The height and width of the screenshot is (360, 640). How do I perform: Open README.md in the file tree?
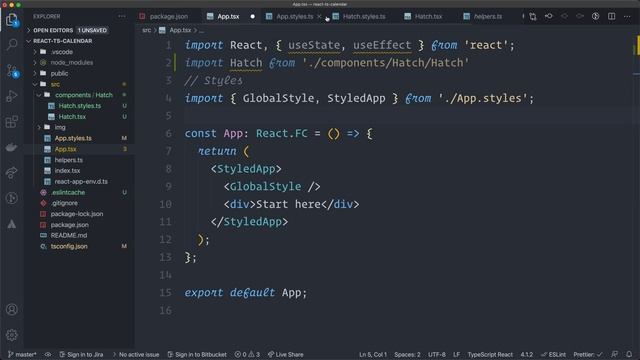tap(69, 236)
